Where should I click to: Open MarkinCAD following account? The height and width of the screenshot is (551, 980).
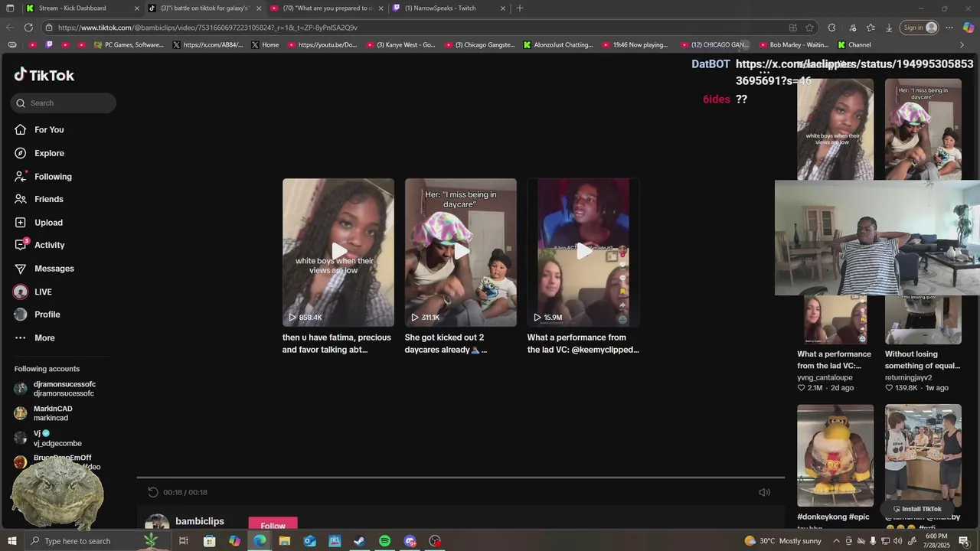[53, 413]
